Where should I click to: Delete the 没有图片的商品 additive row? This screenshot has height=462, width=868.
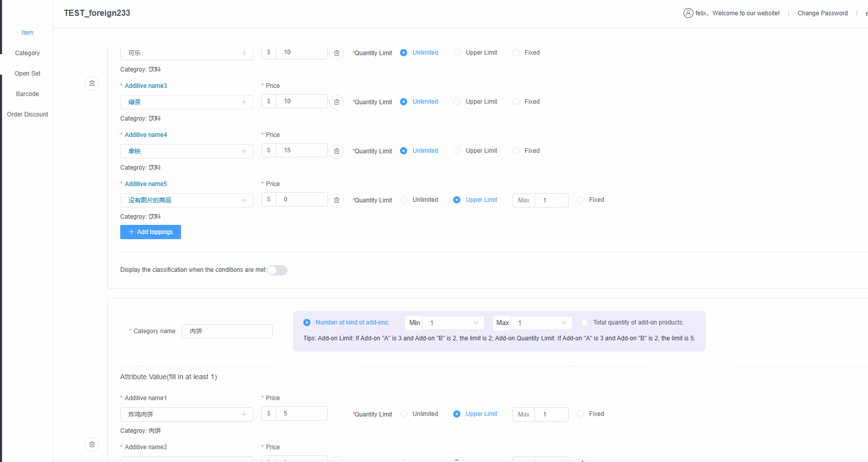337,200
